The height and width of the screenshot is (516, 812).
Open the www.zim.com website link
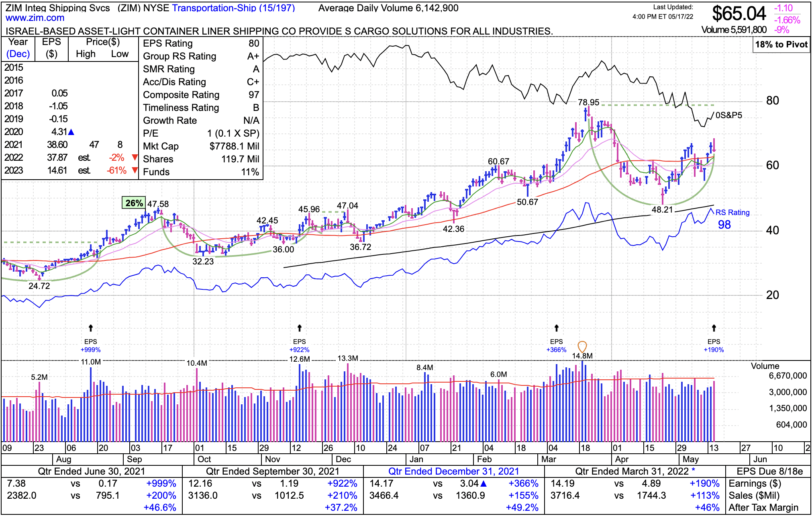click(x=35, y=18)
